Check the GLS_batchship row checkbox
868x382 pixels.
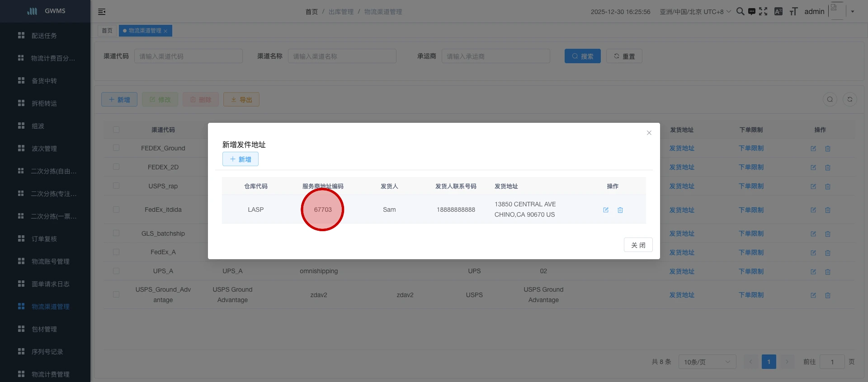pyautogui.click(x=116, y=233)
